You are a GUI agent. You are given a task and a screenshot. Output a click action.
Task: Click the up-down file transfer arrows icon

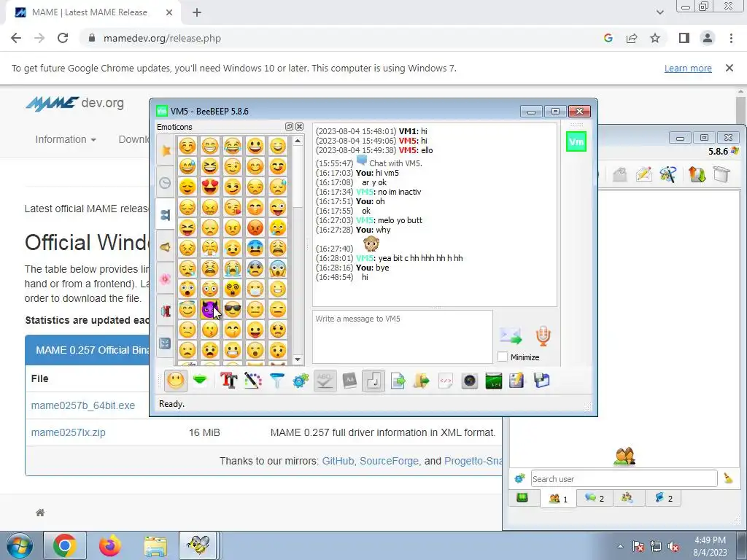click(697, 174)
